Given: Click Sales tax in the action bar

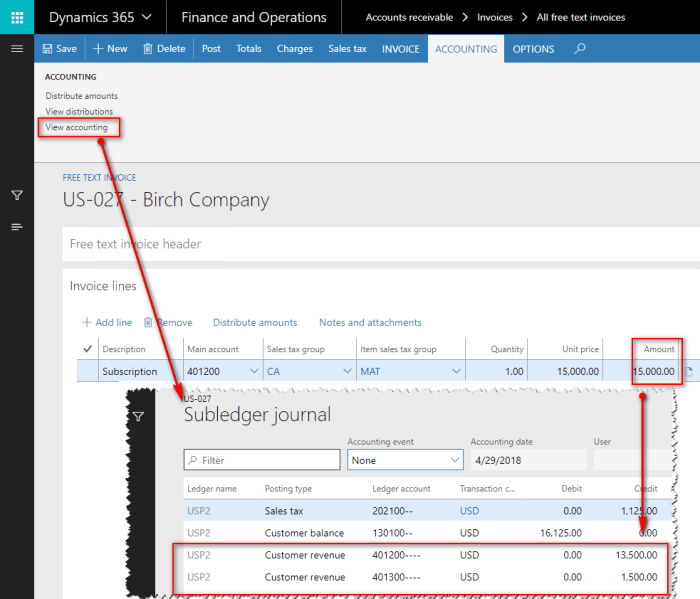Looking at the screenshot, I should (347, 49).
